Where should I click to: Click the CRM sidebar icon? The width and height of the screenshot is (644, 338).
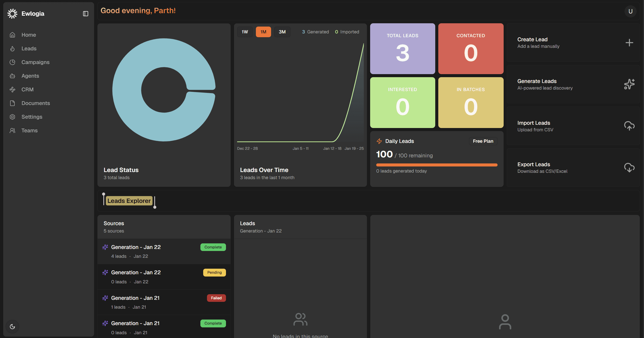12,90
